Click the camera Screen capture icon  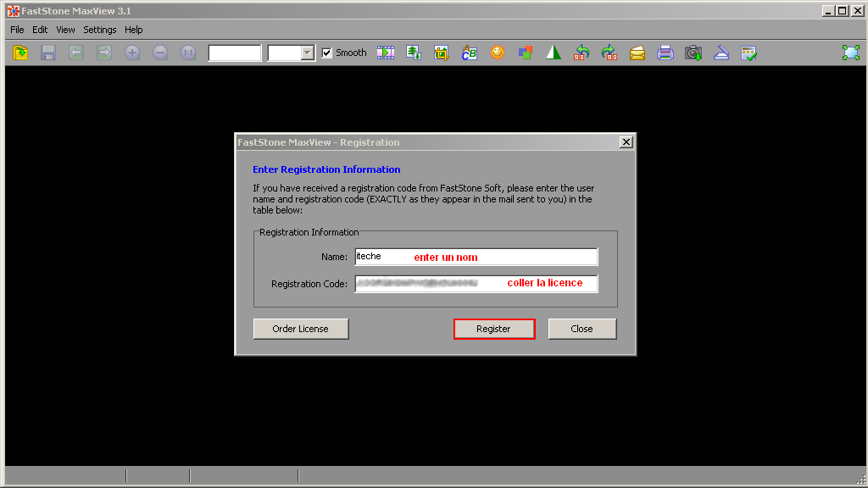point(693,53)
